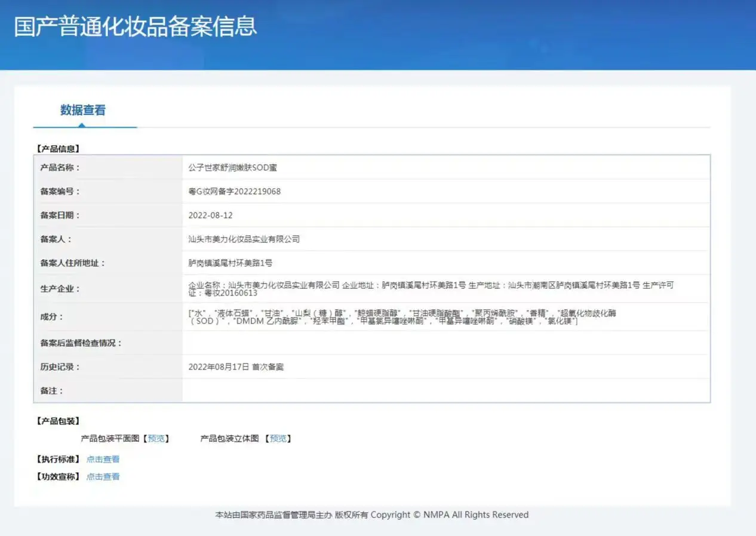
Task: Click the 生产企业 details text
Action: click(x=431, y=289)
